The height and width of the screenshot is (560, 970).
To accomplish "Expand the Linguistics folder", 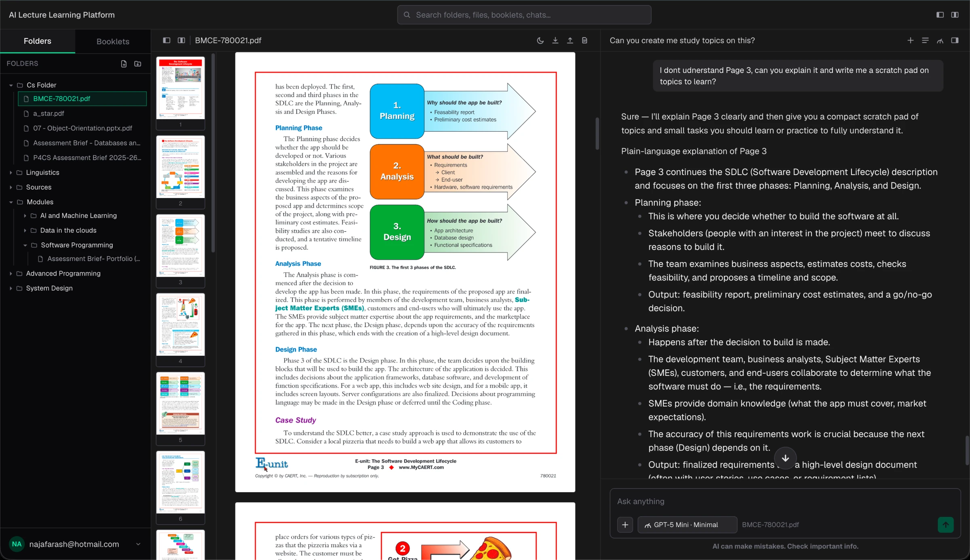I will [x=11, y=173].
